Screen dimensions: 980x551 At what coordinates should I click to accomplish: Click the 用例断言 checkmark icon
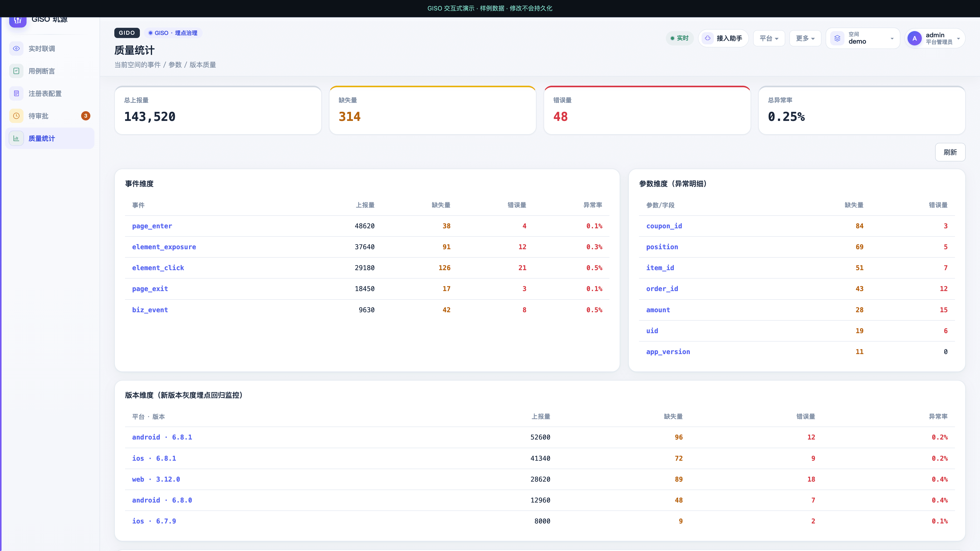16,71
